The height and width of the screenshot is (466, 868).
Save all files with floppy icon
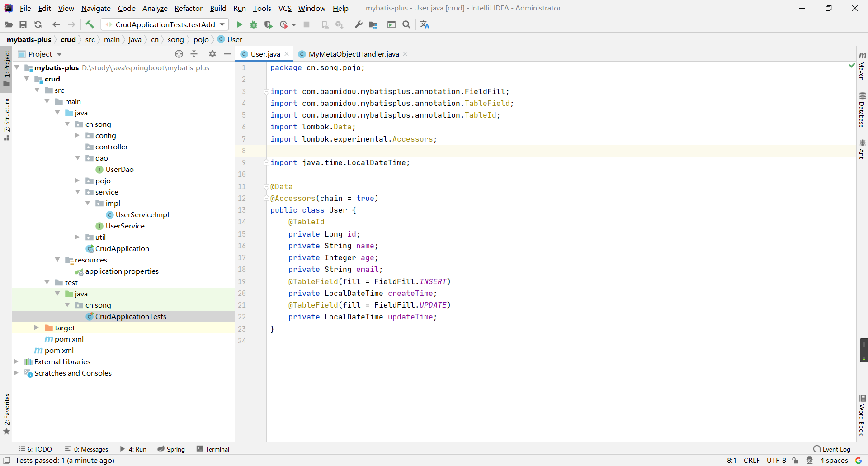(23, 24)
